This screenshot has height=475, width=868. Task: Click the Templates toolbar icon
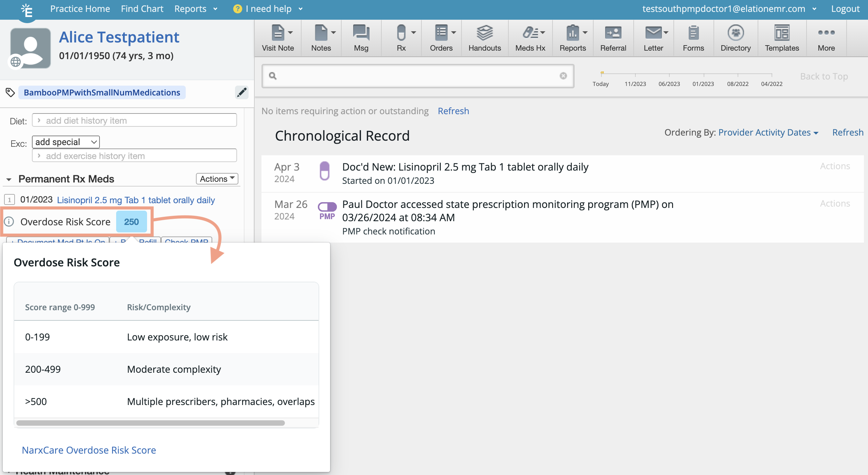click(x=781, y=33)
